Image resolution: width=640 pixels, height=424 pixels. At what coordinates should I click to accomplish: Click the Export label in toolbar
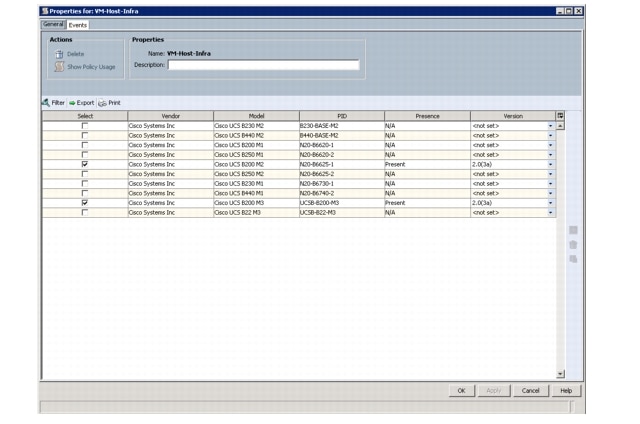click(85, 103)
